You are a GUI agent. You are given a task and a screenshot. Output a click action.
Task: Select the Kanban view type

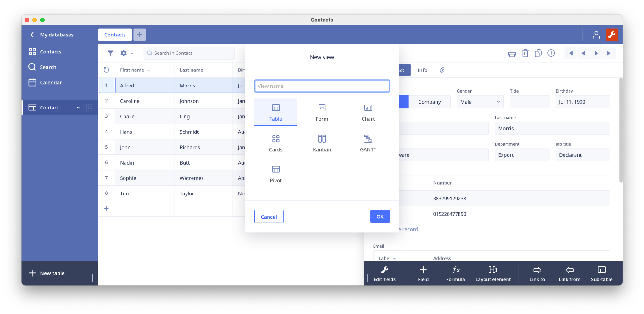click(322, 143)
